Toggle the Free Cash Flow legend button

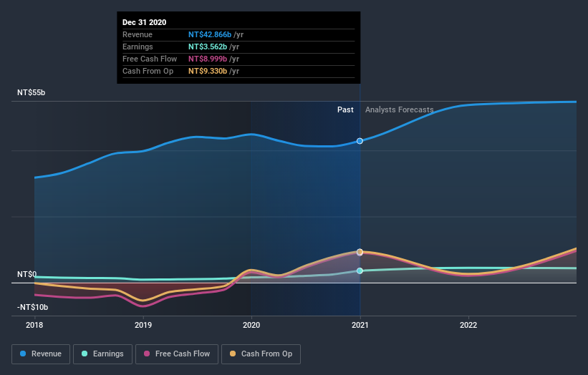coord(177,354)
